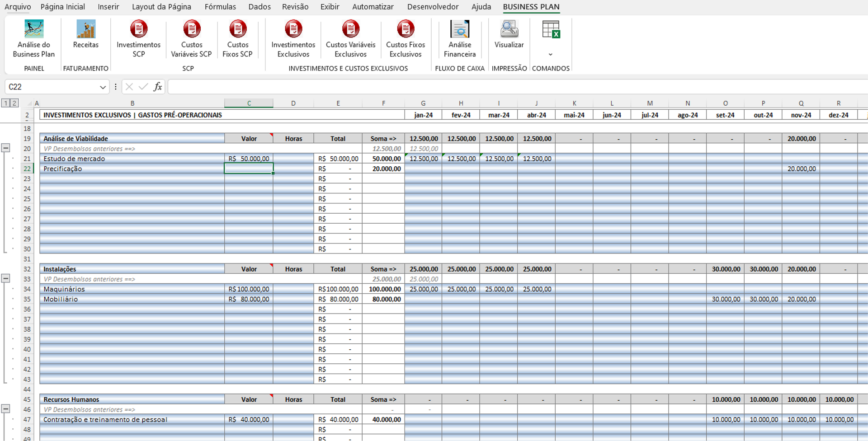
Task: Select the Estudo de mercado cell
Action: pos(132,159)
